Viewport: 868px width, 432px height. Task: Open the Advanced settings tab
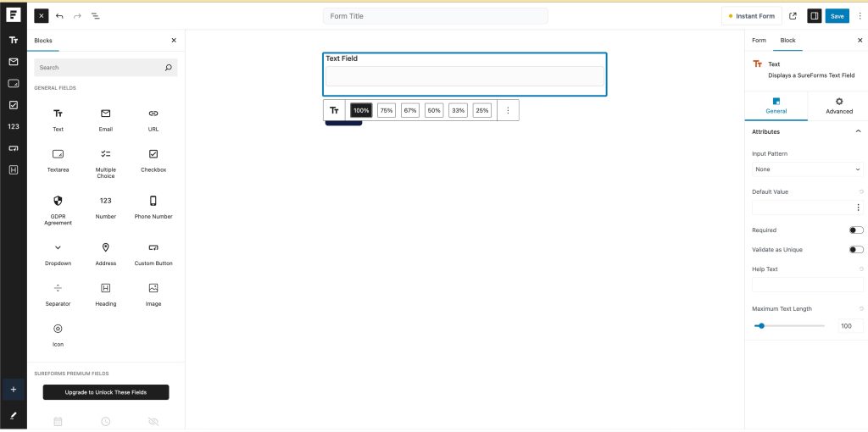(838, 105)
